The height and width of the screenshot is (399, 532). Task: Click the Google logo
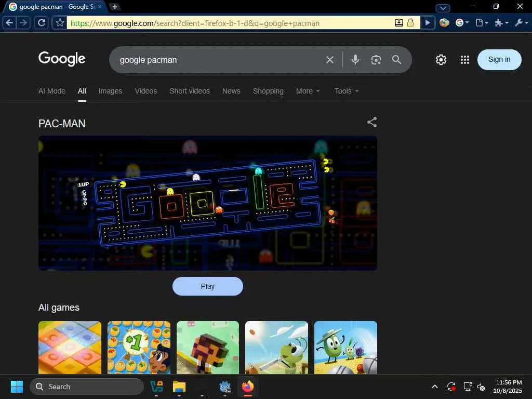coord(62,59)
